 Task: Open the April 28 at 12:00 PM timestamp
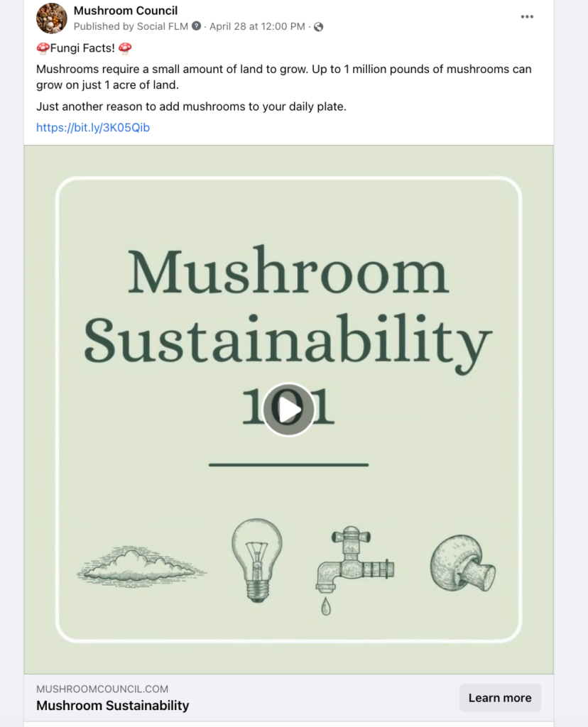257,27
